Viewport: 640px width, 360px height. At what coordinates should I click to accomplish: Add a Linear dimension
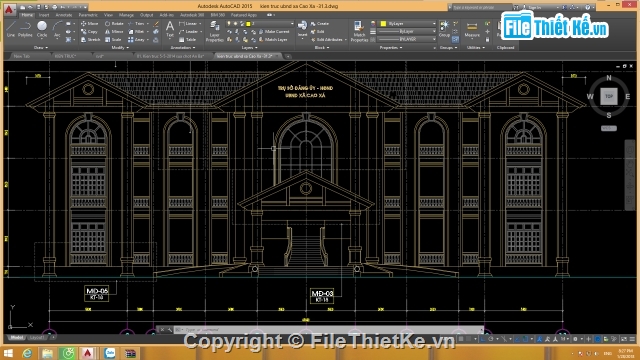[x=189, y=24]
